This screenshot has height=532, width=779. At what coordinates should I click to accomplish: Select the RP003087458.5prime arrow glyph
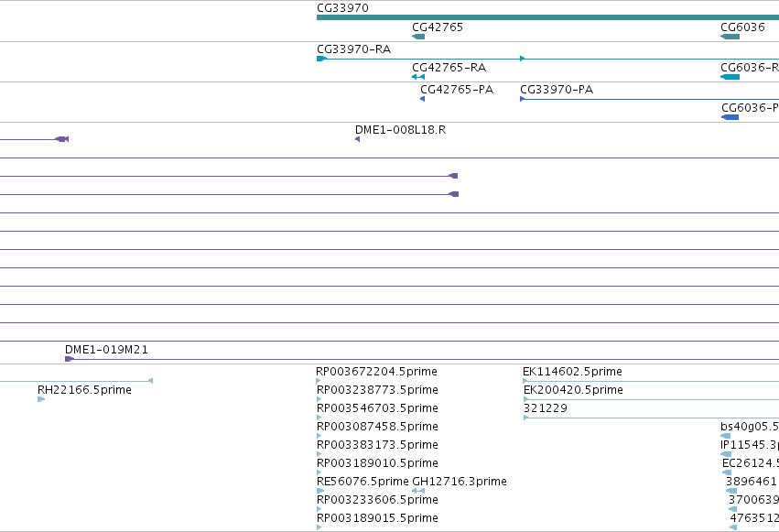pos(319,436)
